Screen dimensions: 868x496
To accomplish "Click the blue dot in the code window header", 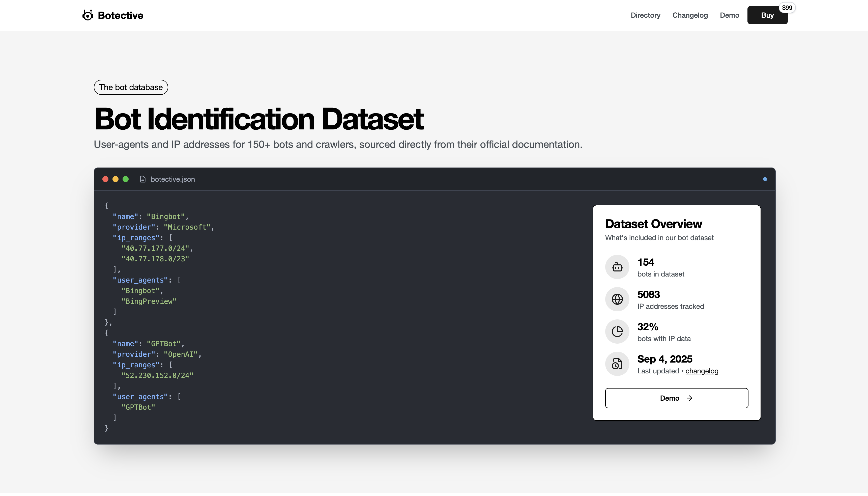I will (765, 179).
